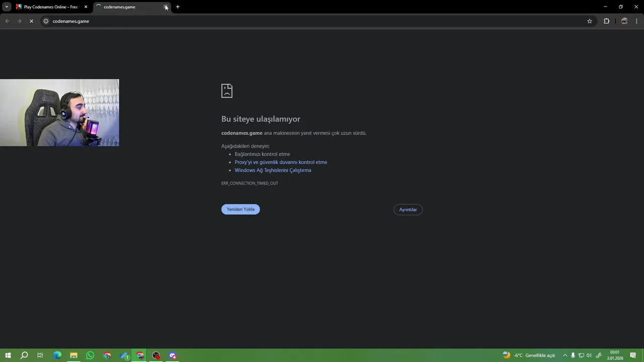Click the Yeniden Yükle reload button
Screen dimensions: 644x362
tap(240, 209)
